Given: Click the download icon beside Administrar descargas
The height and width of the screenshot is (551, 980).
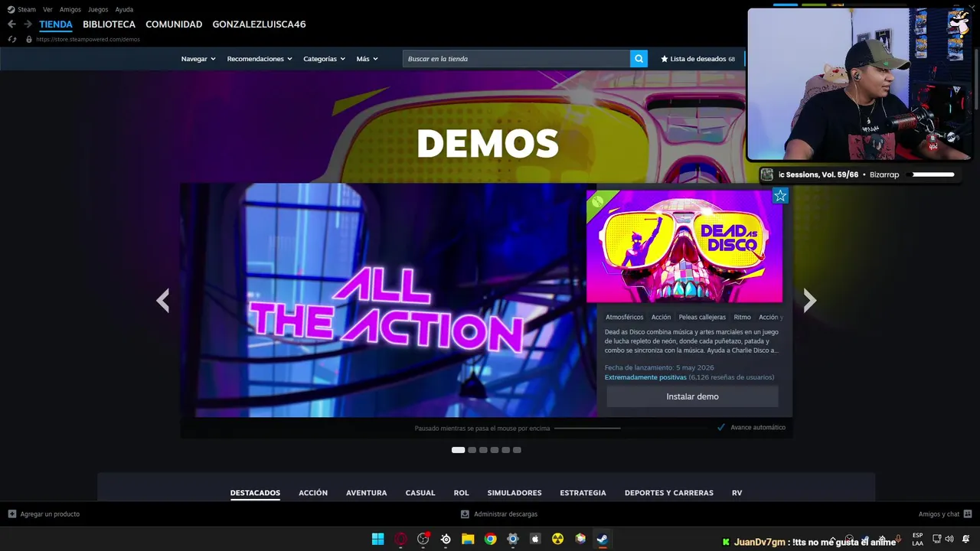Looking at the screenshot, I should tap(465, 514).
